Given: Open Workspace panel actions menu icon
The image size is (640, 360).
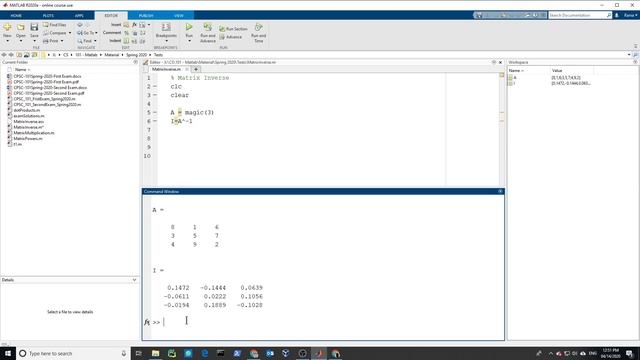Looking at the screenshot, I should [x=635, y=62].
